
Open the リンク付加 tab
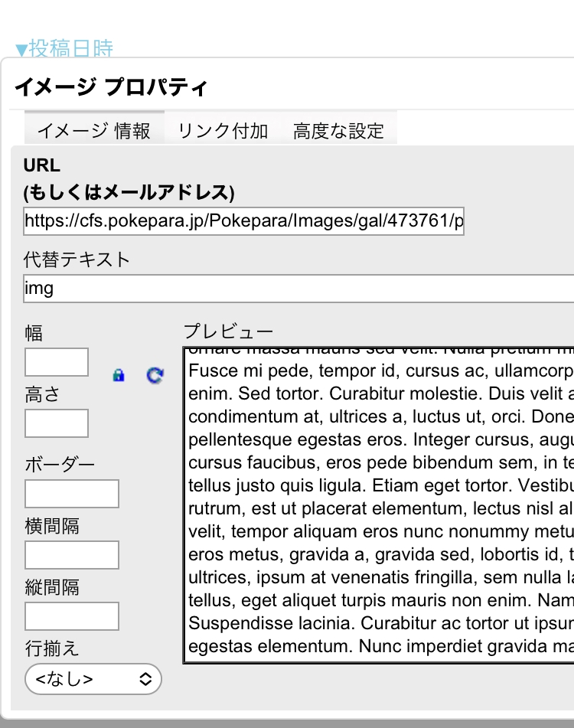[223, 130]
